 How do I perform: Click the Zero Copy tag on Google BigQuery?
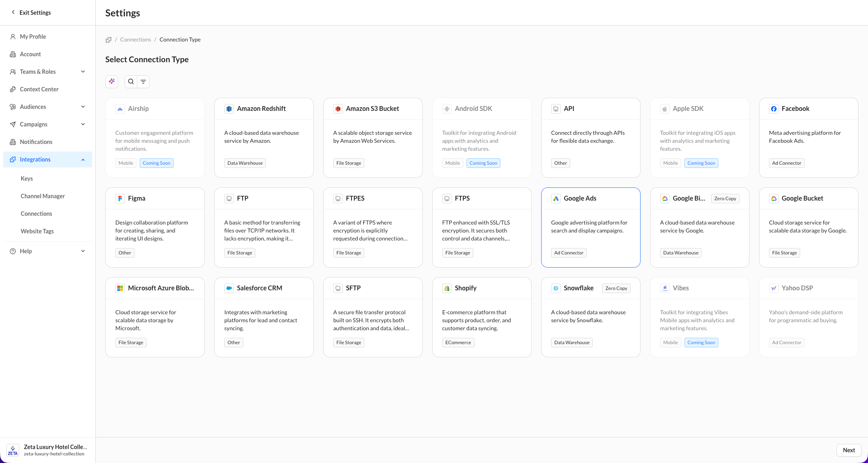click(x=725, y=199)
